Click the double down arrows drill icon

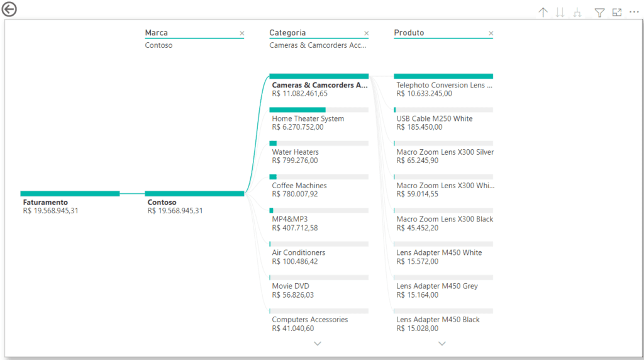[560, 13]
